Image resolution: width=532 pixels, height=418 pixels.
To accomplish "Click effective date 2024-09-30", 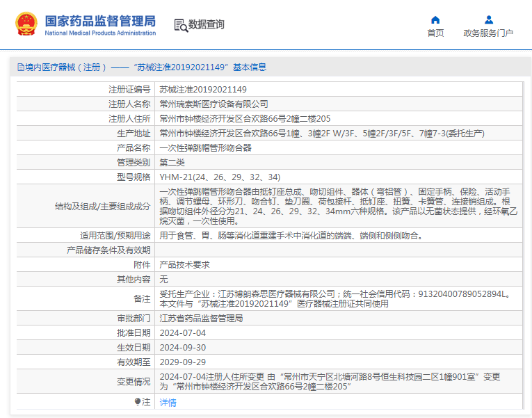I will click(182, 348).
